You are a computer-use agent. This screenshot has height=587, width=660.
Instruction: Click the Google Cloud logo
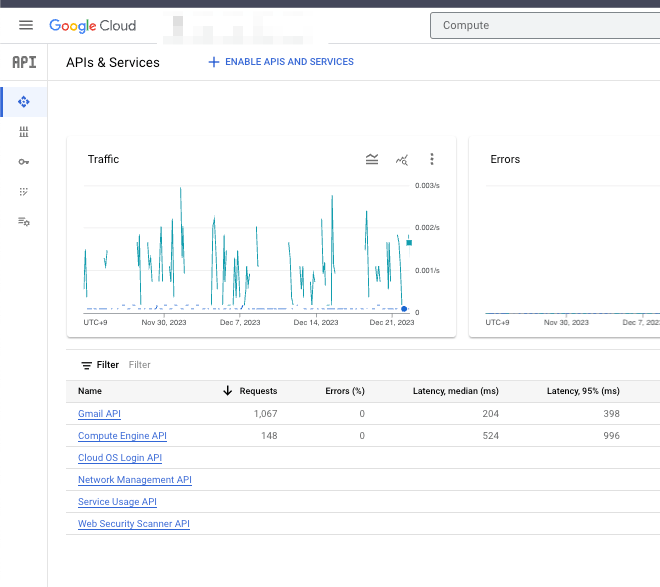[93, 26]
